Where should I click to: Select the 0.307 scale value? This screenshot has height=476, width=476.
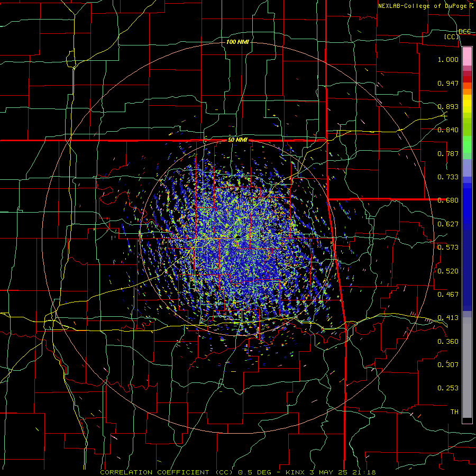click(x=448, y=365)
